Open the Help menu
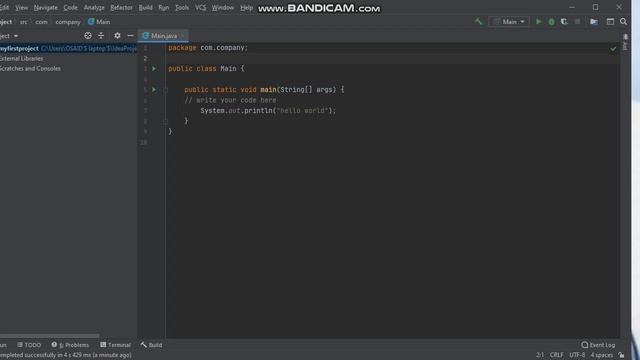 (246, 8)
